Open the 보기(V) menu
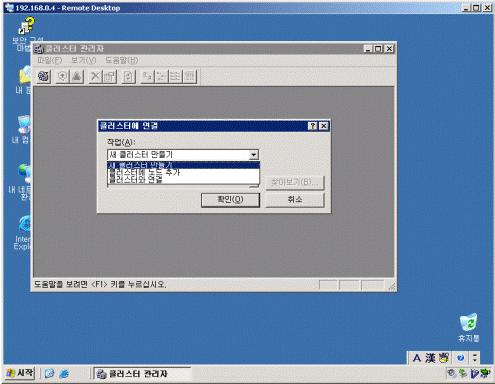The width and height of the screenshot is (495, 384). point(83,60)
